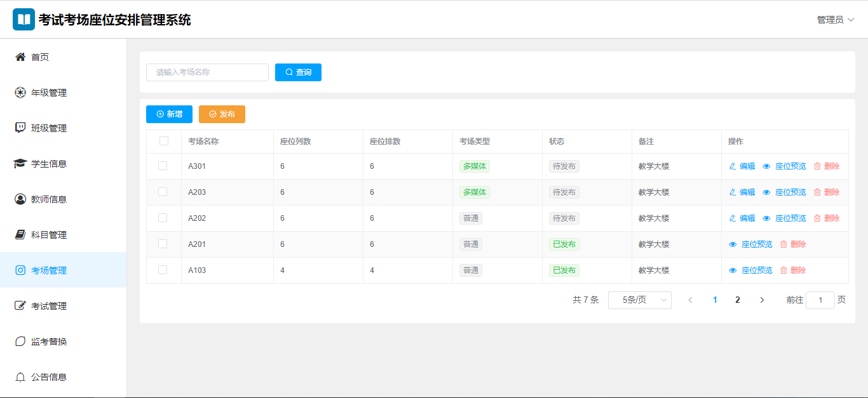
Task: Open 考试管理 in the sidebar
Action: (49, 306)
